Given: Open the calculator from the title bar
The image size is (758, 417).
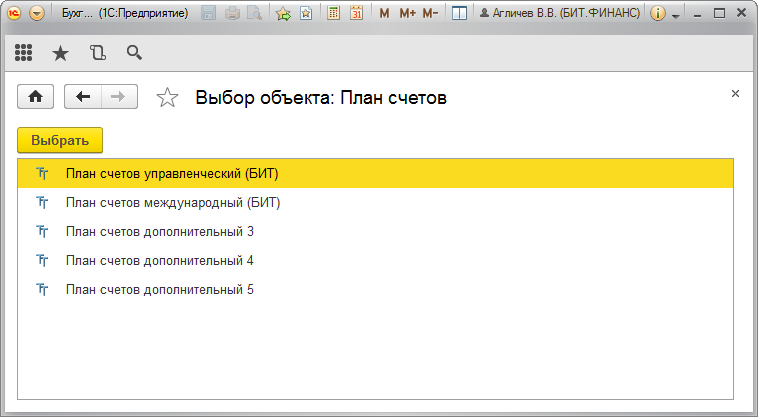Looking at the screenshot, I should pyautogui.click(x=333, y=14).
